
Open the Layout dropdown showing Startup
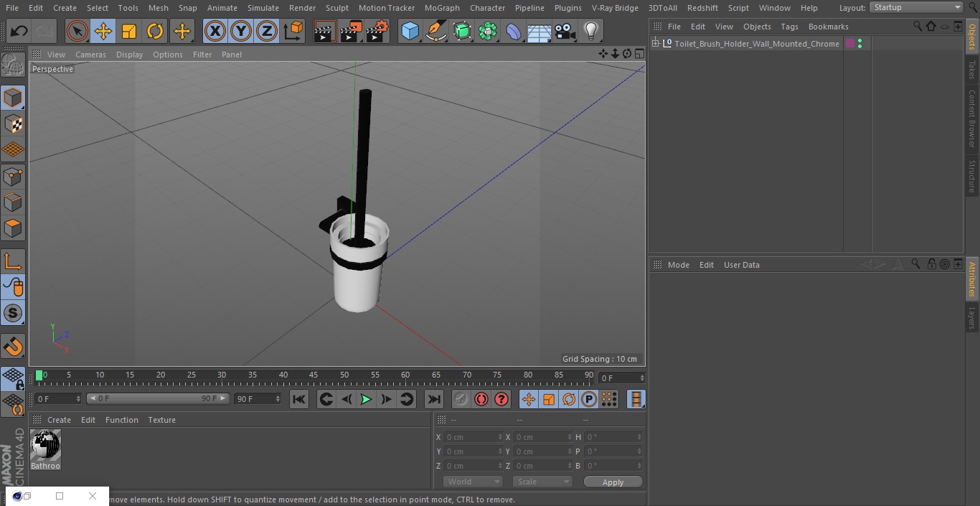[x=917, y=7]
